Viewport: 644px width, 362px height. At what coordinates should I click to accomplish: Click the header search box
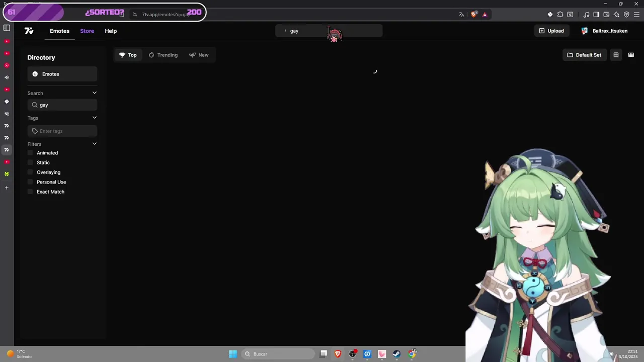coord(329,31)
